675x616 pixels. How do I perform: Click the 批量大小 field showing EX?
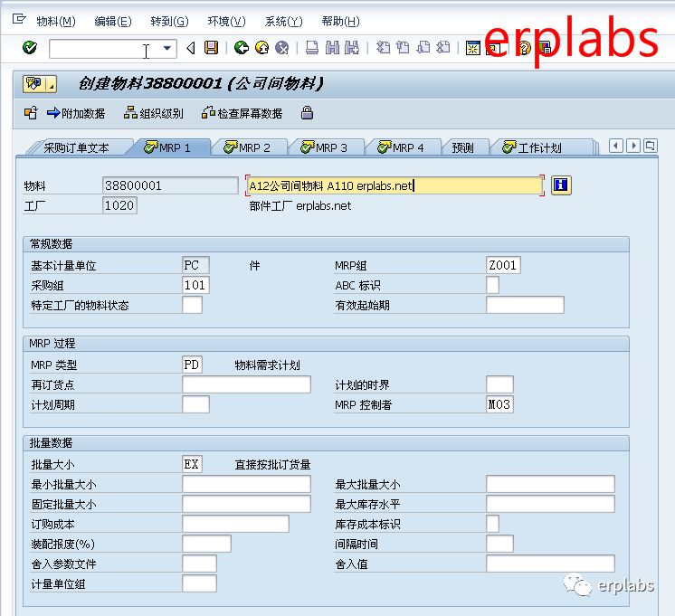pos(192,464)
